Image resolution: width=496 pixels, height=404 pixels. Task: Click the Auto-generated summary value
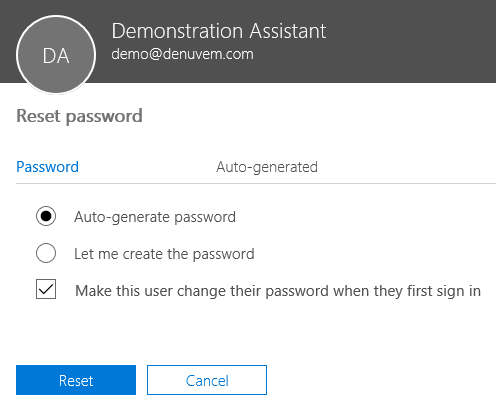coord(267,167)
